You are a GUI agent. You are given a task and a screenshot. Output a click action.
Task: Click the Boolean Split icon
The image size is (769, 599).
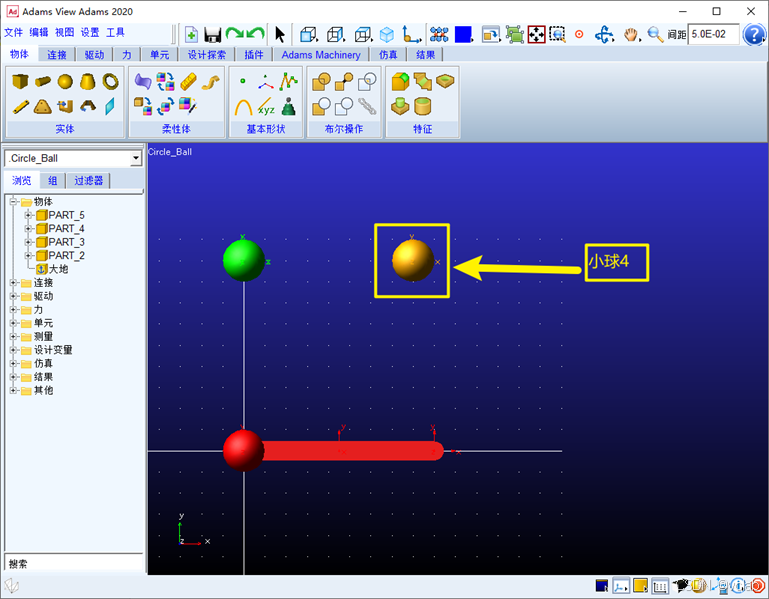coord(344,106)
